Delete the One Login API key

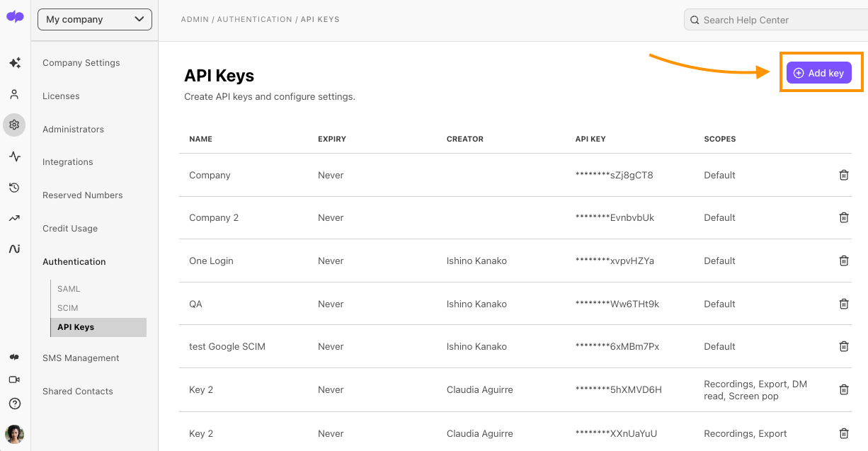844,261
